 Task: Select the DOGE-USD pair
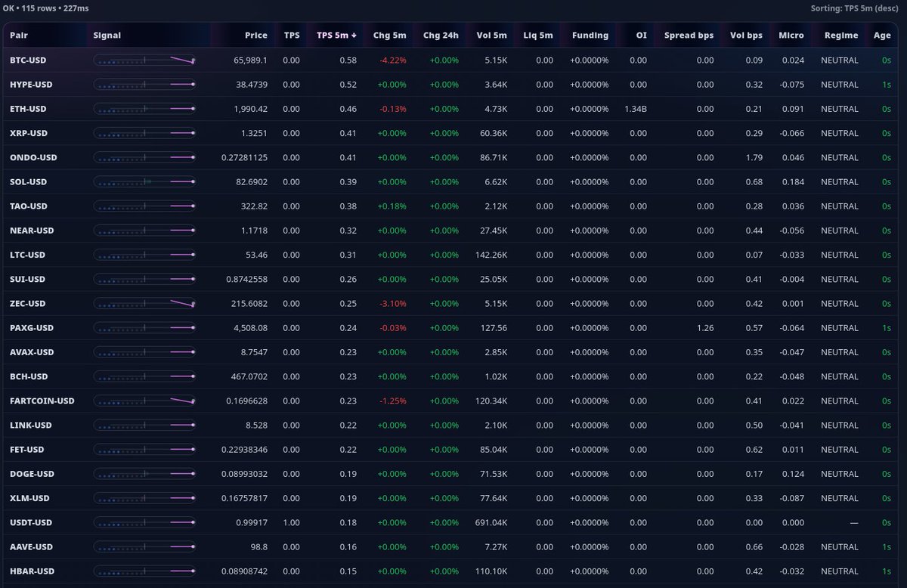33,474
